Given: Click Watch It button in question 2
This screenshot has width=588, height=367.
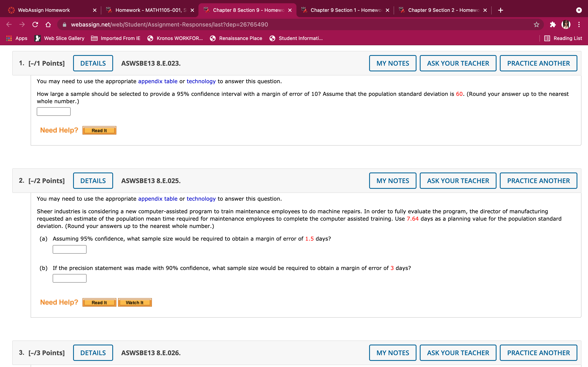Looking at the screenshot, I should click(x=135, y=303).
